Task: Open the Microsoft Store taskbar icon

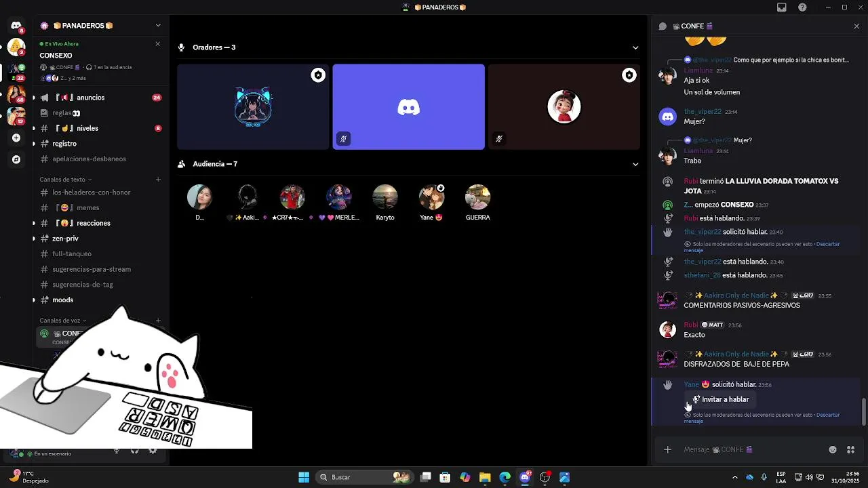Action: (x=445, y=477)
